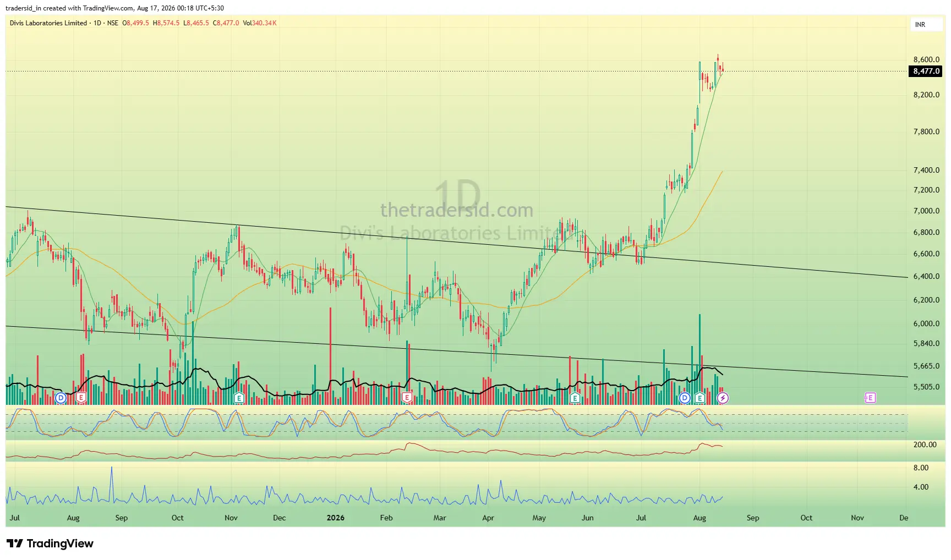This screenshot has width=951, height=560.
Task: Click the 6,400.0 price axis label
Action: click(x=926, y=276)
